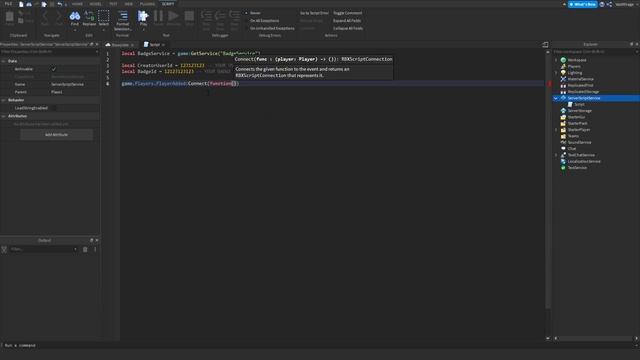The image size is (640, 360).
Task: Select StarterPlayer in the Explorer
Action: (x=578, y=130)
